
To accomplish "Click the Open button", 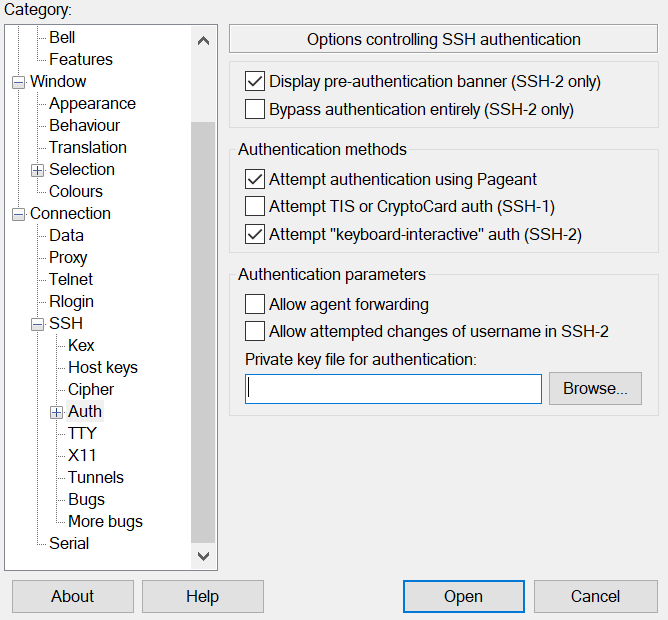I will 464,596.
